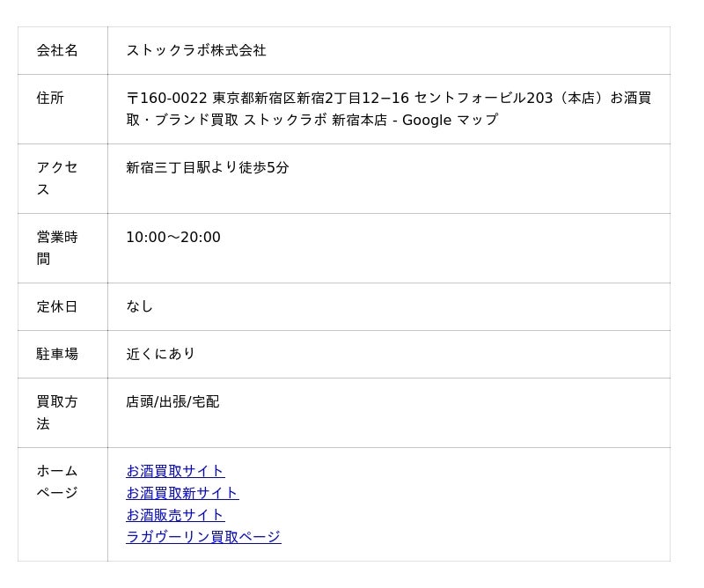Click the postal code 〒160-0022 address text
Screen dimensions: 704x588
click(x=167, y=99)
